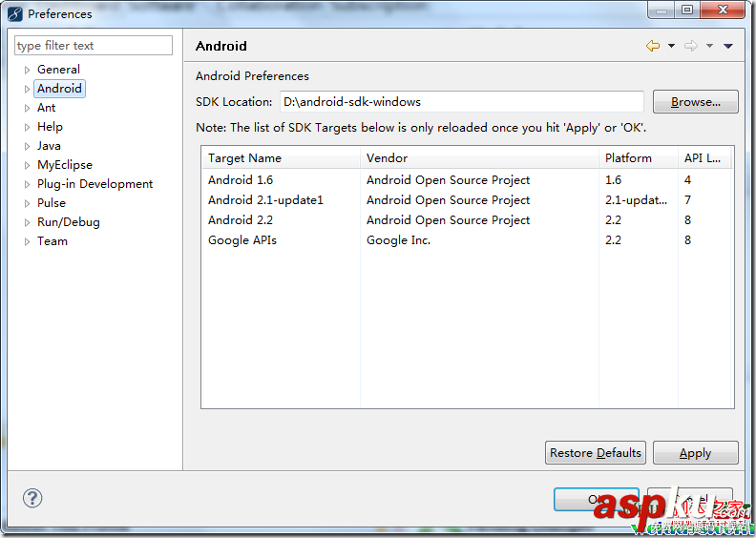Click the back navigation arrow icon
This screenshot has height=538, width=756.
(653, 46)
